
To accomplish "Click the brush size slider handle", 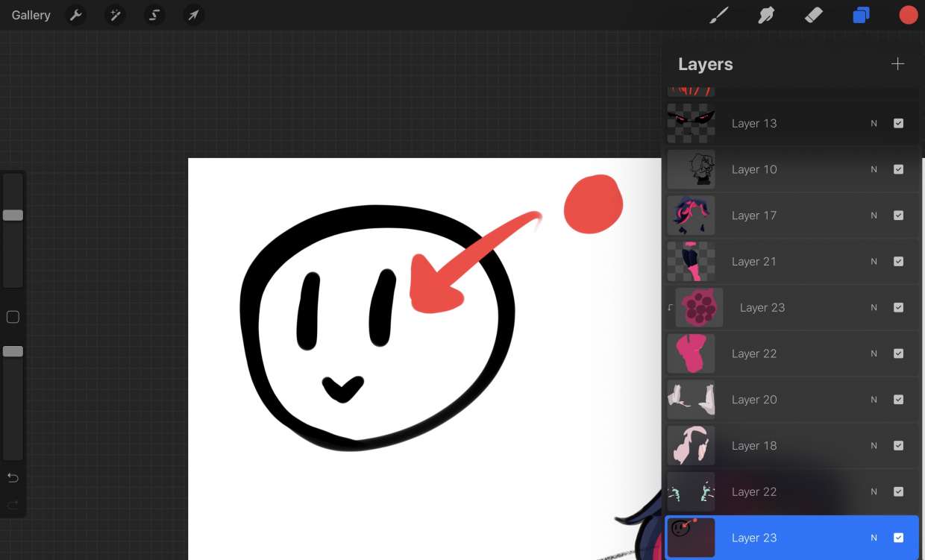I will click(13, 215).
